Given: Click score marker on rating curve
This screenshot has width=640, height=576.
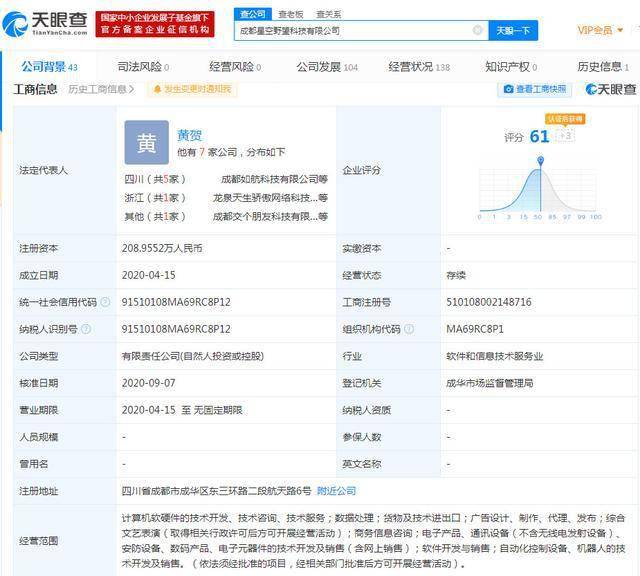Looking at the screenshot, I should 540,160.
